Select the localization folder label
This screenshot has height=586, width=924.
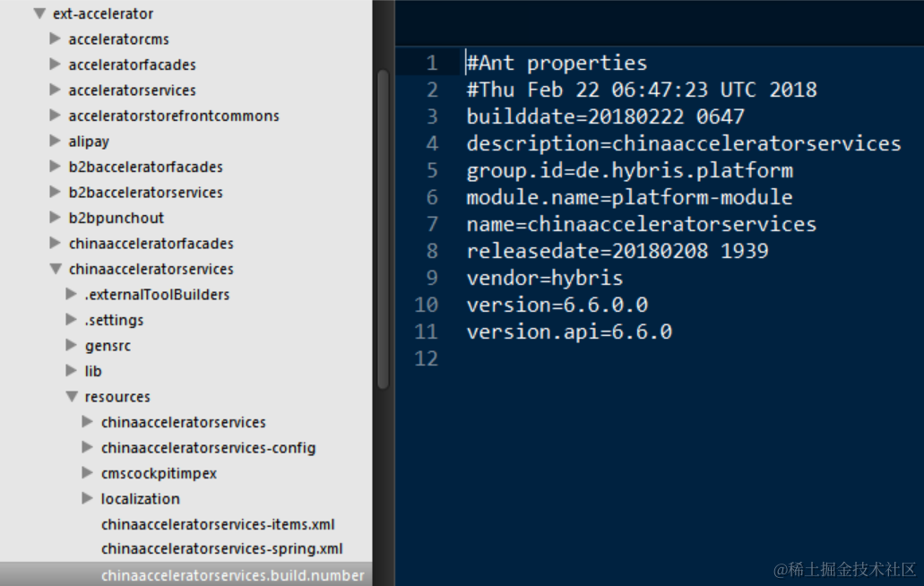click(x=140, y=499)
